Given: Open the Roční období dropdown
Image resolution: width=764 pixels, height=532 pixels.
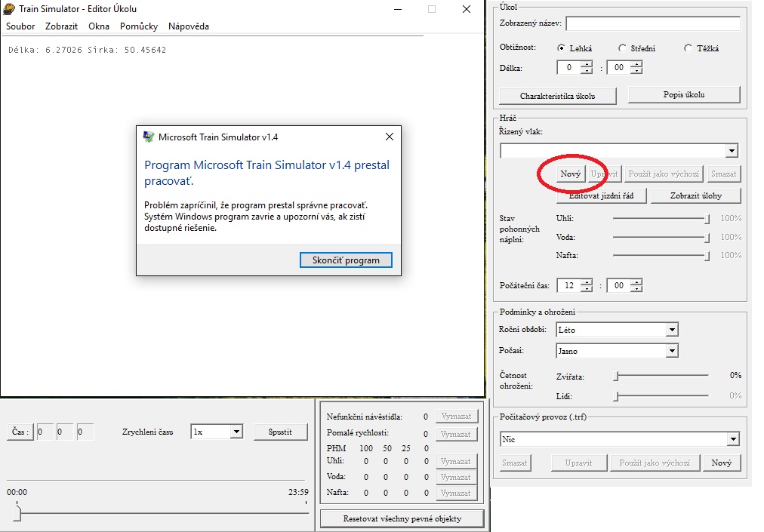Looking at the screenshot, I should tap(671, 330).
